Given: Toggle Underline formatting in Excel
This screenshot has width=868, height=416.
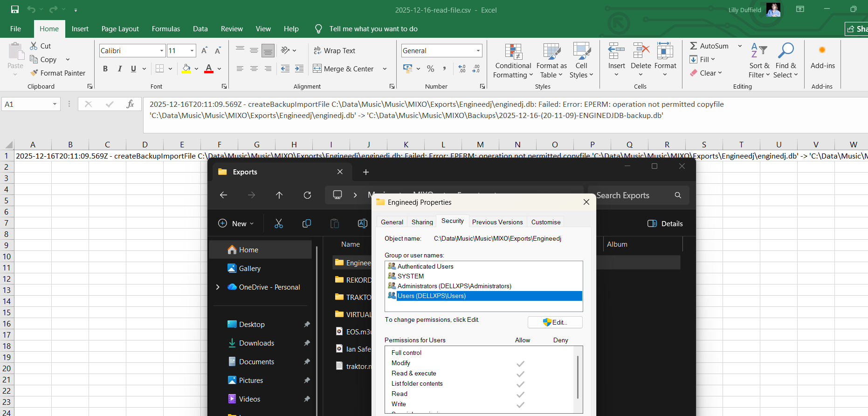Looking at the screenshot, I should tap(134, 69).
